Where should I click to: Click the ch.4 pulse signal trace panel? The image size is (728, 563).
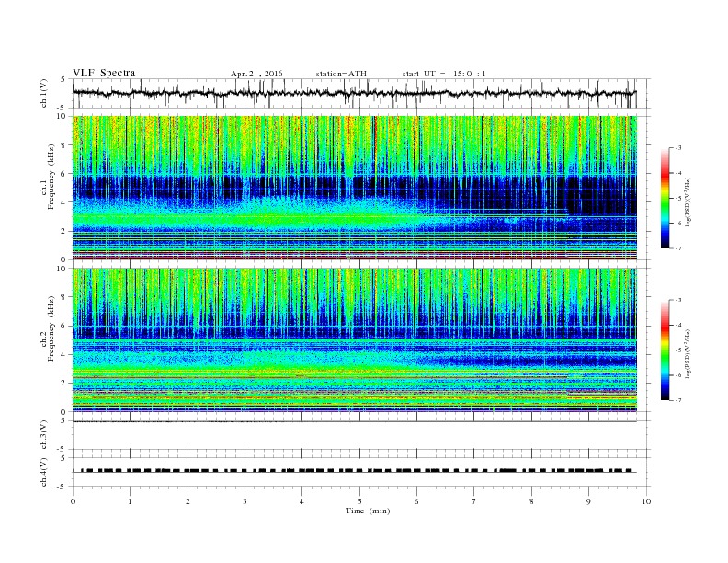360,472
